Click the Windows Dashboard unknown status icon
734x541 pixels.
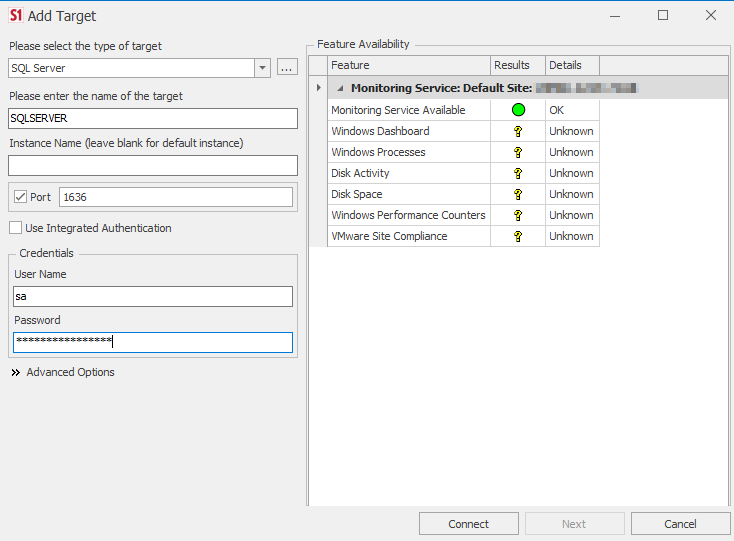click(518, 131)
